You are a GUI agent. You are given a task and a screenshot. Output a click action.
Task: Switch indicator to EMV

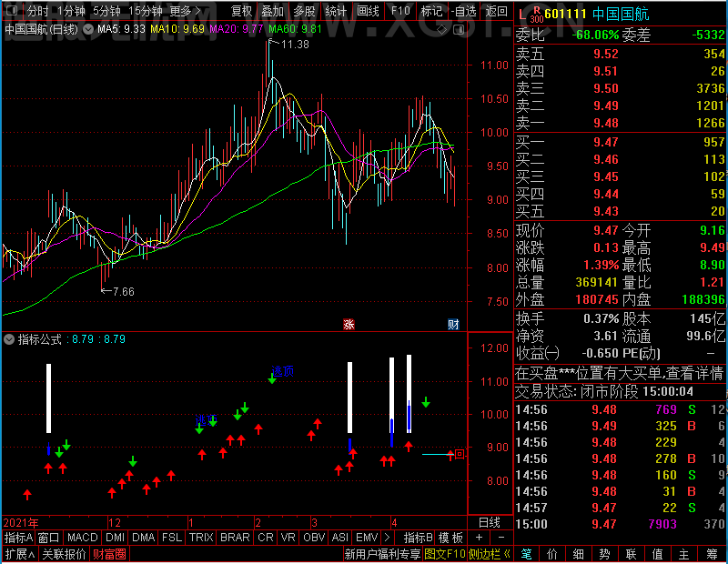pyautogui.click(x=367, y=537)
